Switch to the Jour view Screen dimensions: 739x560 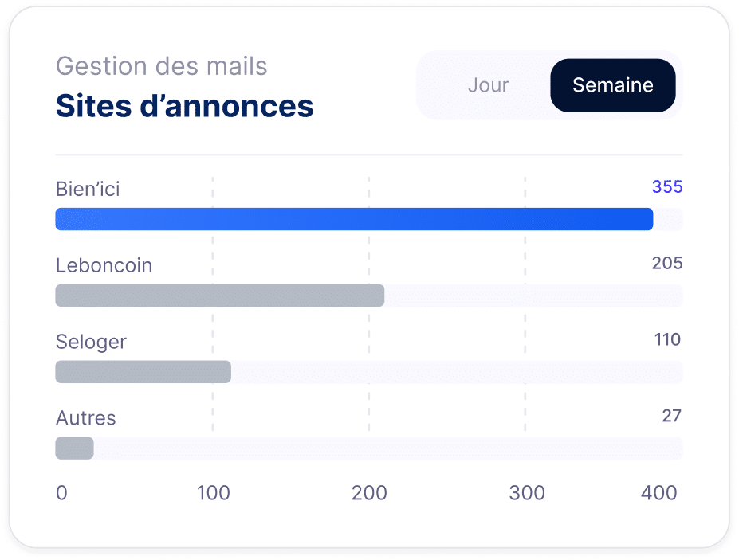pos(488,85)
